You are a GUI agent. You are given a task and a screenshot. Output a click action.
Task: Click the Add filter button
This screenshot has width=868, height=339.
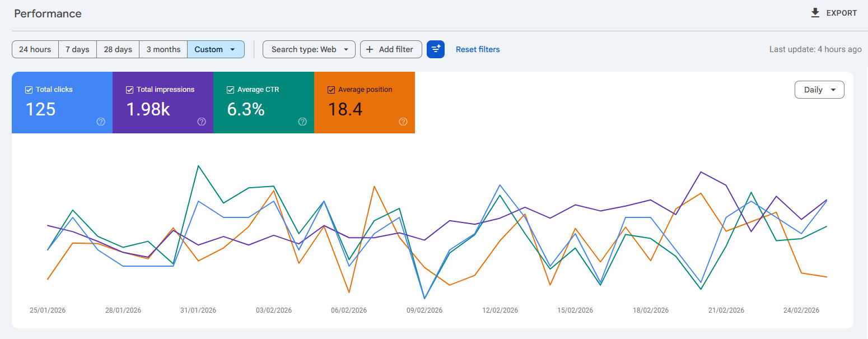click(391, 49)
